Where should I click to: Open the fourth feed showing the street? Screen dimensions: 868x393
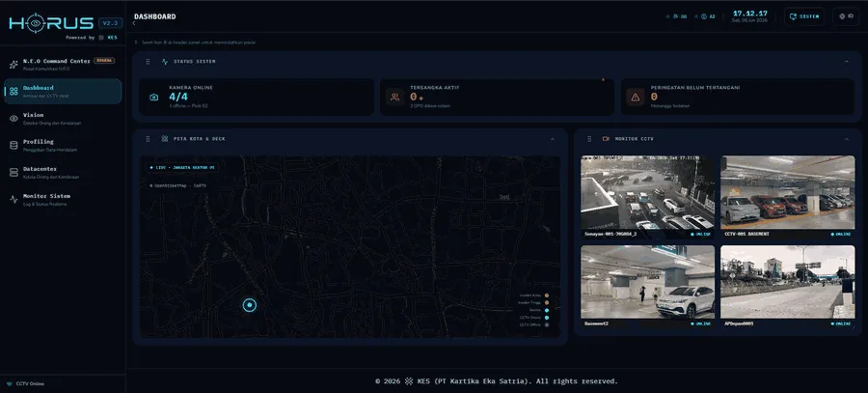788,287
